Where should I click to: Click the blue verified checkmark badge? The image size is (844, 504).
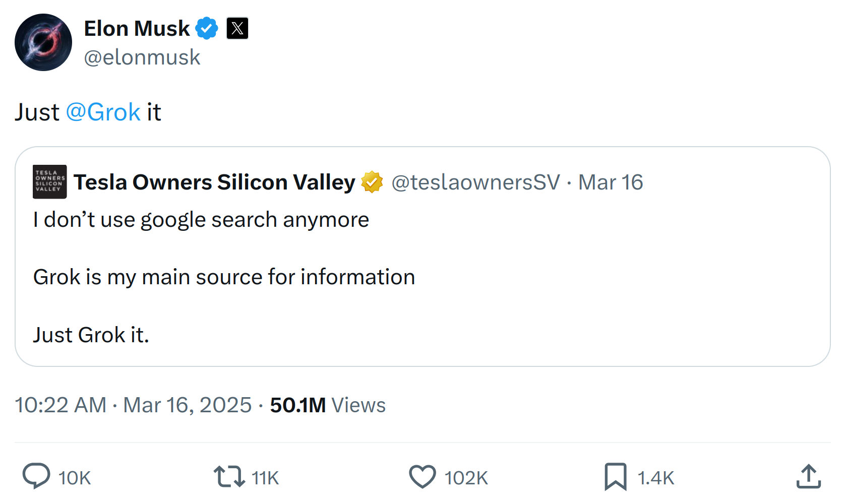coord(207,28)
